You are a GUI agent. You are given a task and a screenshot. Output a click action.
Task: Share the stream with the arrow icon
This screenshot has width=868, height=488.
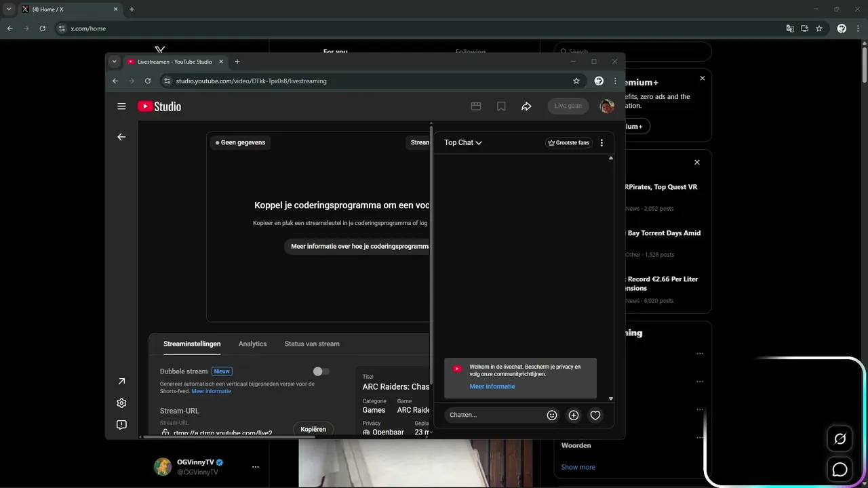(x=526, y=106)
